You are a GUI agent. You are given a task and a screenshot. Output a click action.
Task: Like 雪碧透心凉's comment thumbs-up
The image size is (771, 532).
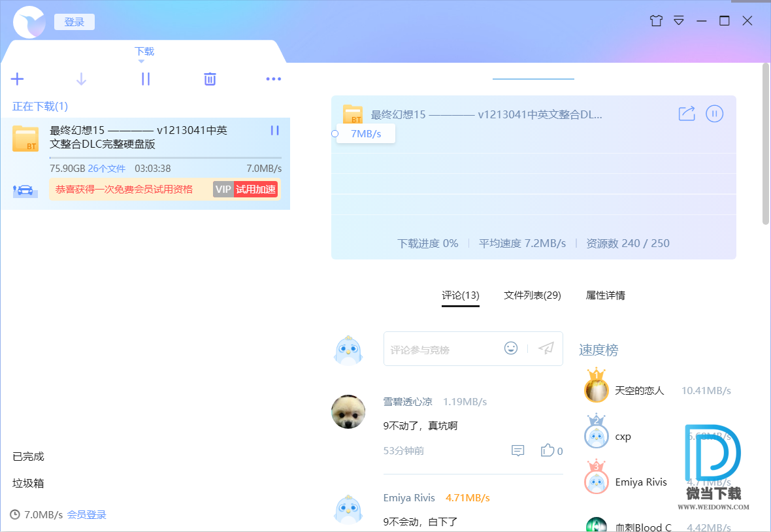coord(548,450)
